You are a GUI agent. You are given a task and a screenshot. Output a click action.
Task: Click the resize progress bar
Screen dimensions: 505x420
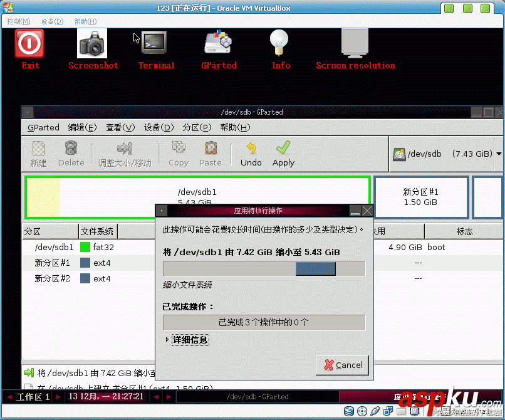point(264,269)
